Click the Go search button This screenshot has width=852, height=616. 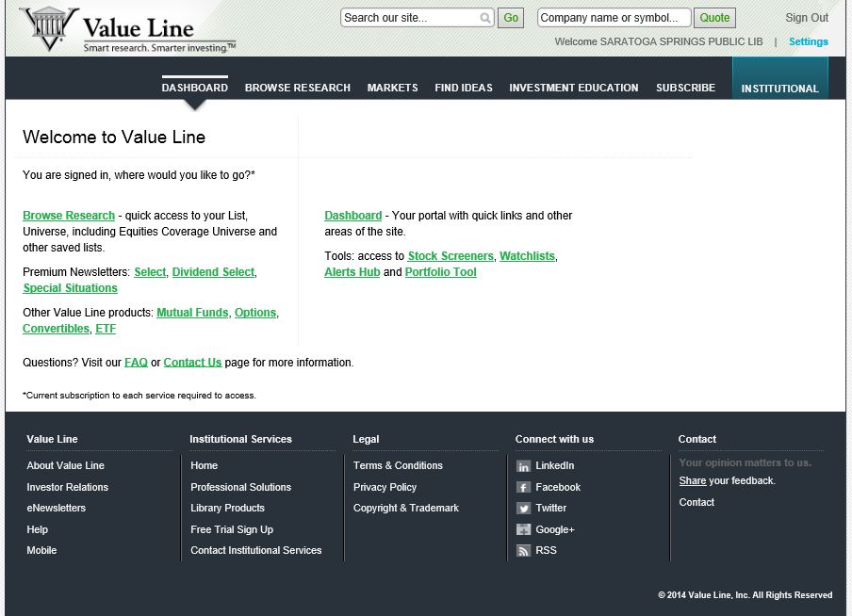coord(511,18)
